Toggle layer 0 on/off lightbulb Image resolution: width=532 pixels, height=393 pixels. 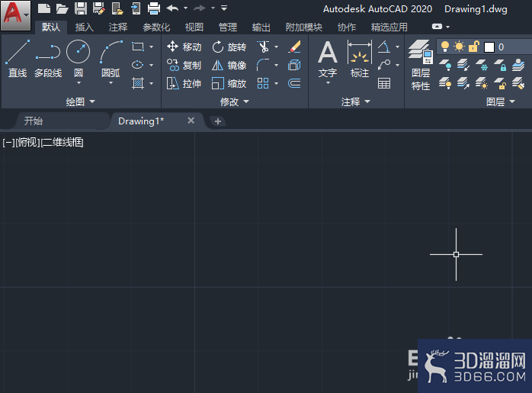(x=445, y=47)
